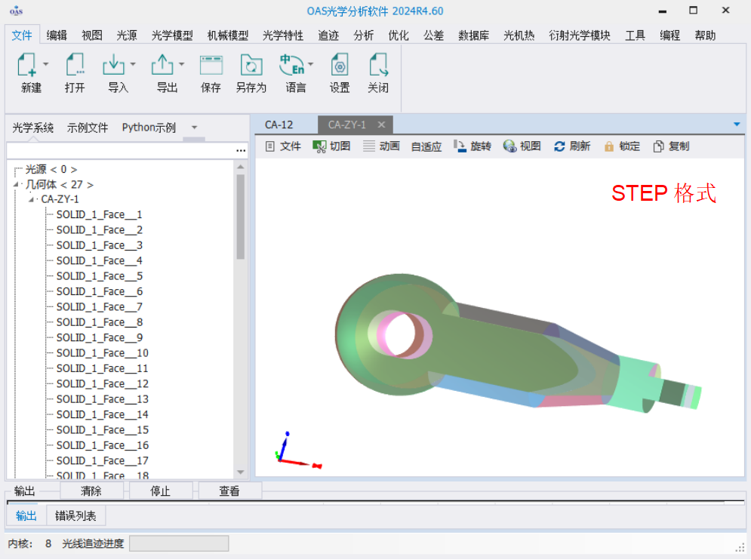Click the 关闭 close file icon
Image resolution: width=751 pixels, height=560 pixels.
click(378, 65)
